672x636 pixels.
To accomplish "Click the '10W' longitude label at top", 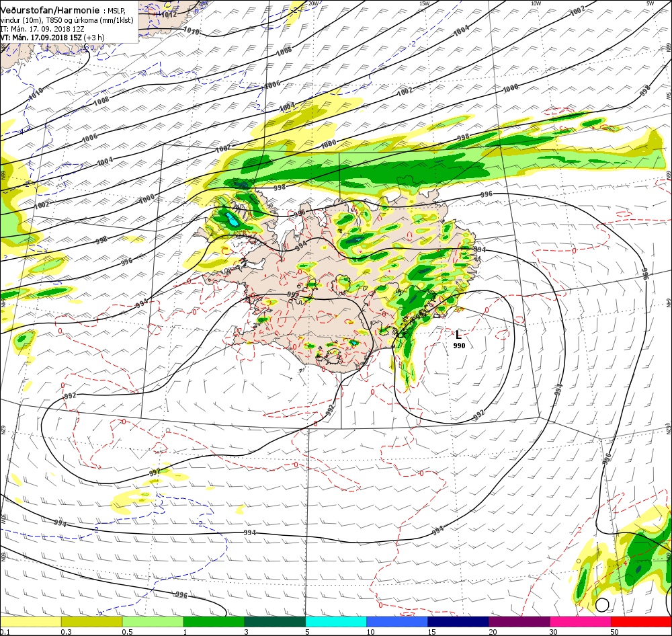I will click(536, 3).
